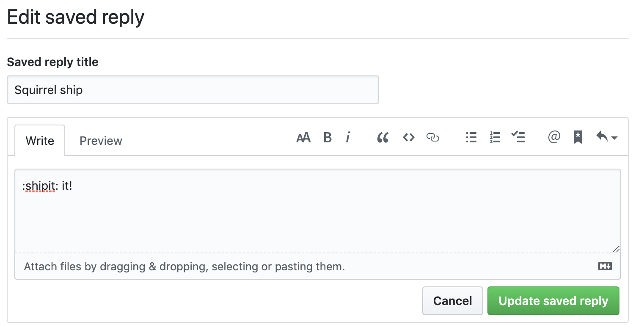644x333 pixels.
Task: Focus the Saved reply title field
Action: point(193,90)
